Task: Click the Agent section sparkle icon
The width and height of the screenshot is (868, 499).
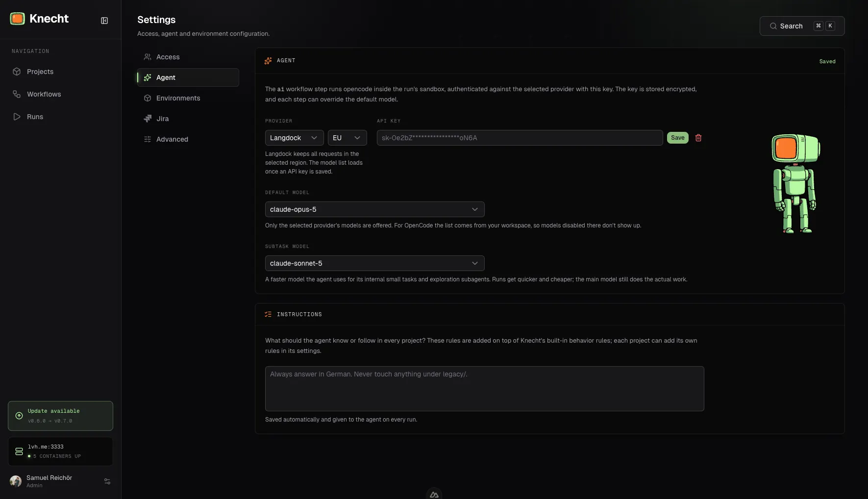Action: pos(268,61)
